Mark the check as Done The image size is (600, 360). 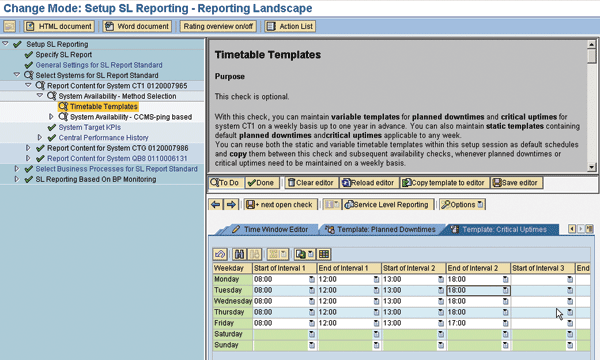point(262,183)
